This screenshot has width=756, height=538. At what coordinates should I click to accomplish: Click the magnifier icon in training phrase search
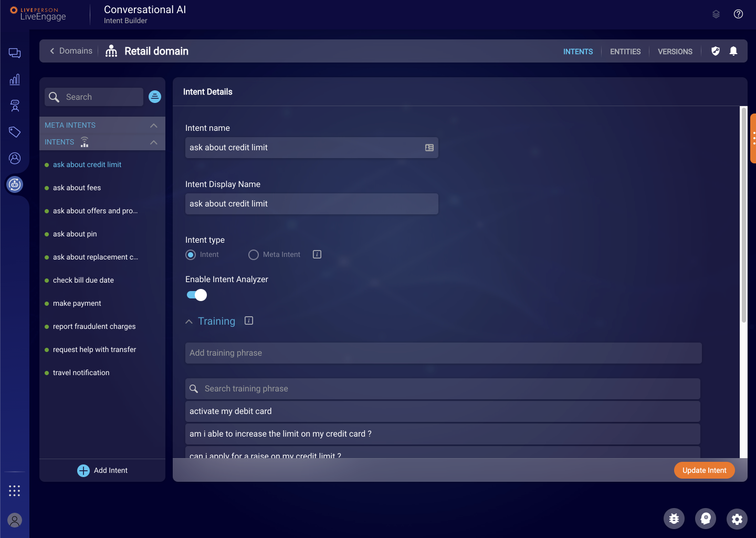[x=194, y=389]
